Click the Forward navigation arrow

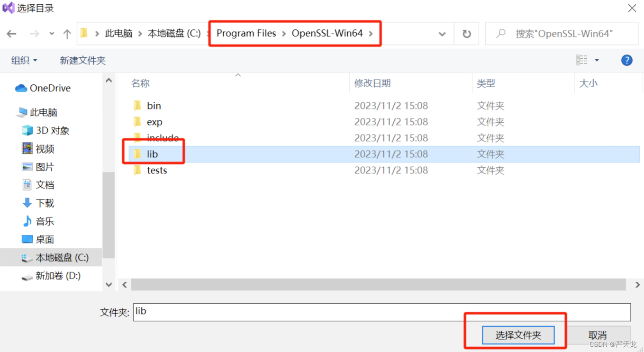34,34
